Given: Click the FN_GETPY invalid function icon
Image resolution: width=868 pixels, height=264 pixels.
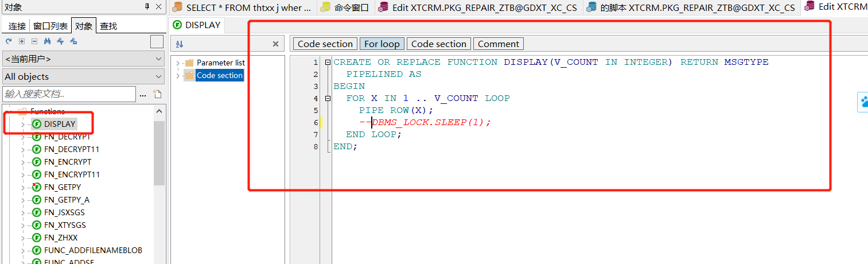Looking at the screenshot, I should (37, 187).
